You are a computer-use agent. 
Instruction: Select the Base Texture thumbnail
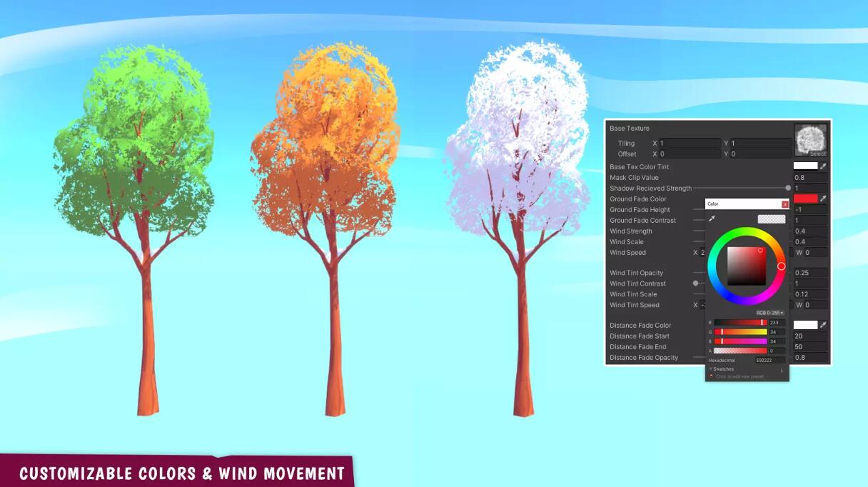coord(810,140)
